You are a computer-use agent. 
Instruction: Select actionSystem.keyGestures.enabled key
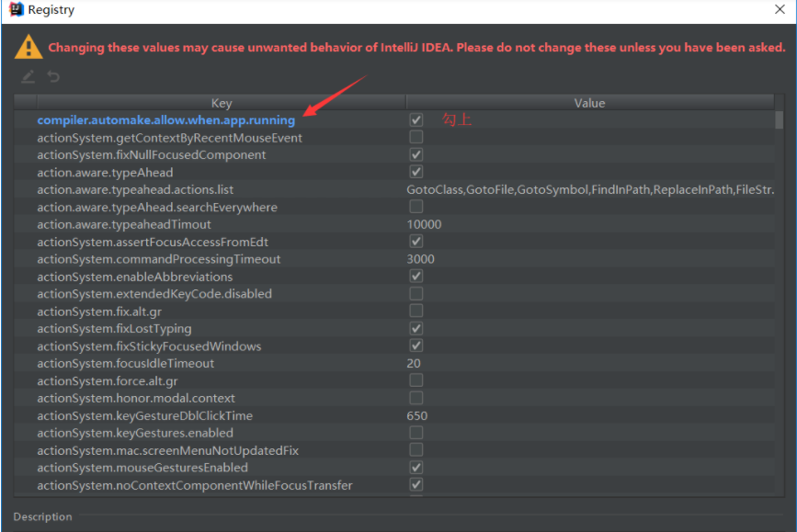click(x=135, y=433)
